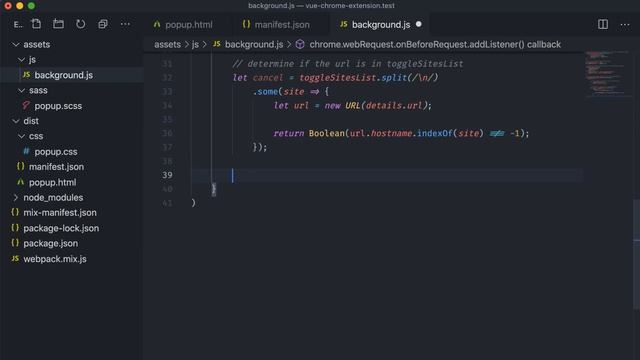The image size is (640, 360).
Task: Collapse the dist folder
Action: (16, 121)
